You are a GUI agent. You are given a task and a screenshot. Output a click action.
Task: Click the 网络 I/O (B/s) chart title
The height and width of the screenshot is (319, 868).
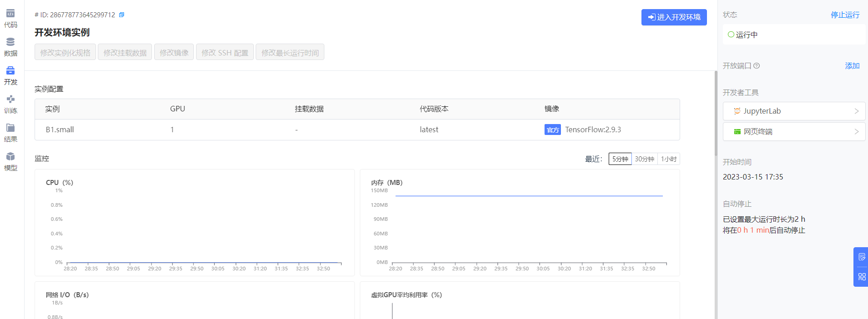click(67, 295)
